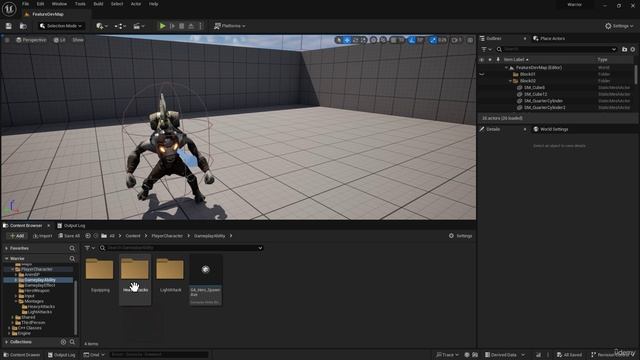Click the Add button in Content Browser
Screen dimensions: 640x360
[x=17, y=236]
